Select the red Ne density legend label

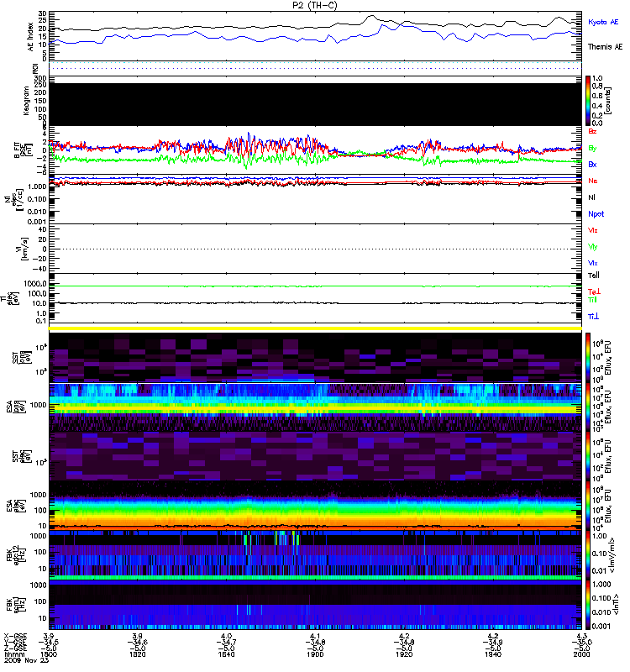pos(593,181)
